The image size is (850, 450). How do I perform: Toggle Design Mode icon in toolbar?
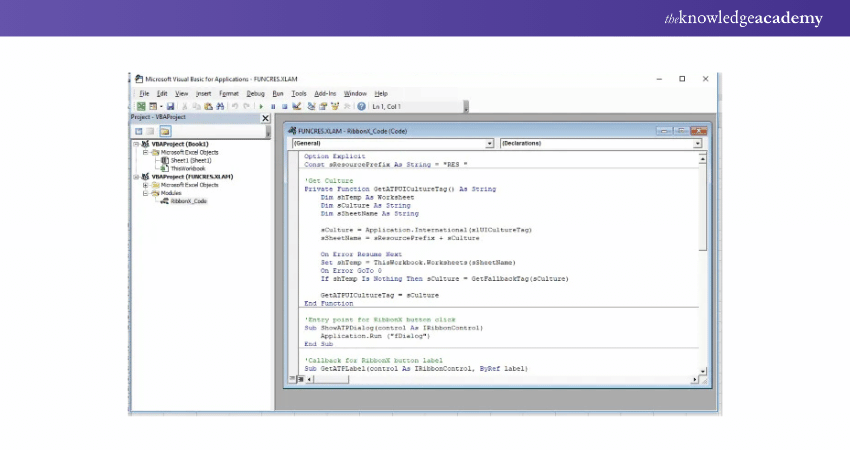pos(297,106)
